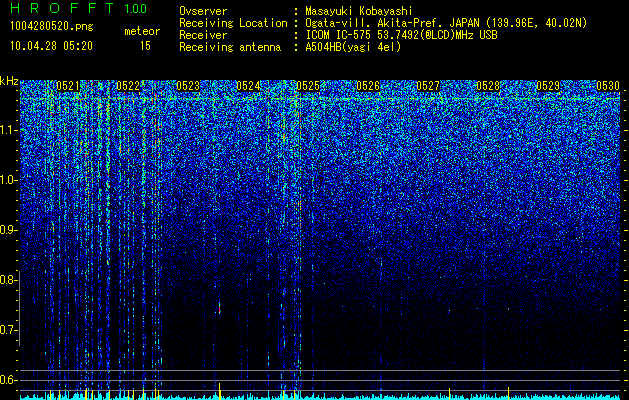
Task: Click the 0.8 kHz axis label
Action: tap(8, 280)
